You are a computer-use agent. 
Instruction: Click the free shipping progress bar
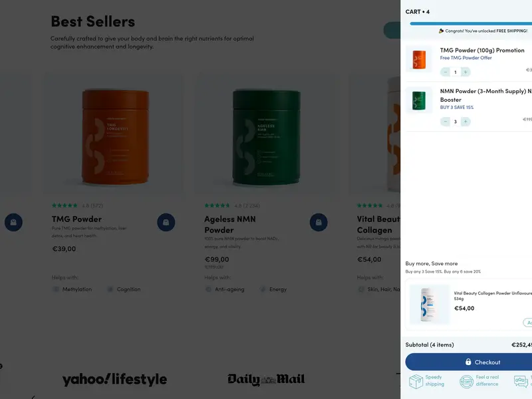click(472, 22)
